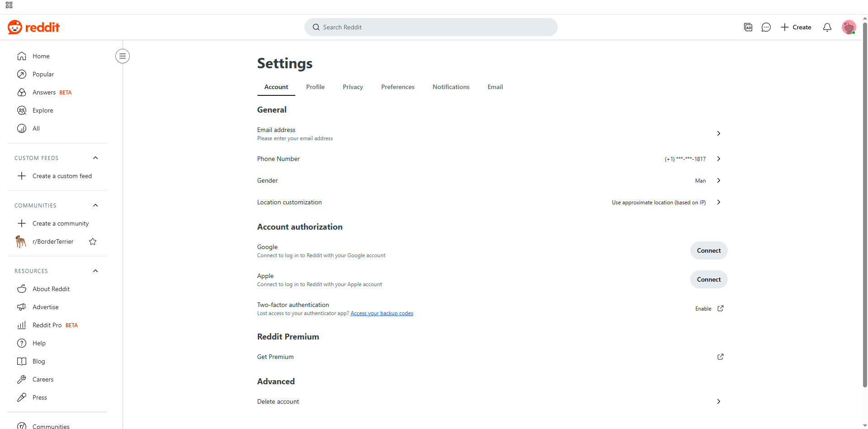Click the Communities icon at sidebar bottom
The width and height of the screenshot is (868, 429).
tap(22, 426)
